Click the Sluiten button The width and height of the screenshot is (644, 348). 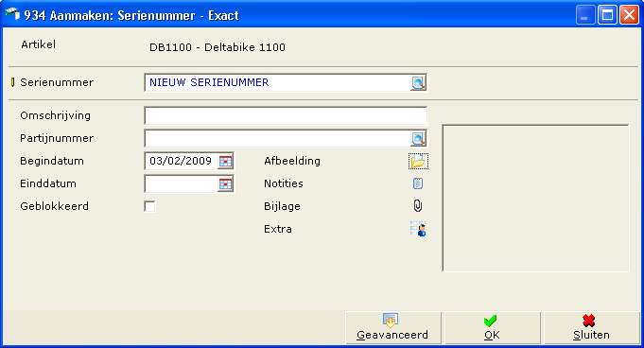click(x=592, y=327)
